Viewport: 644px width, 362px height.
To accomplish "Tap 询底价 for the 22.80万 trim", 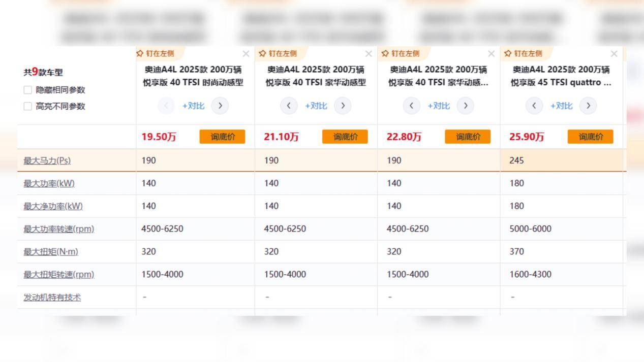I will click(468, 136).
